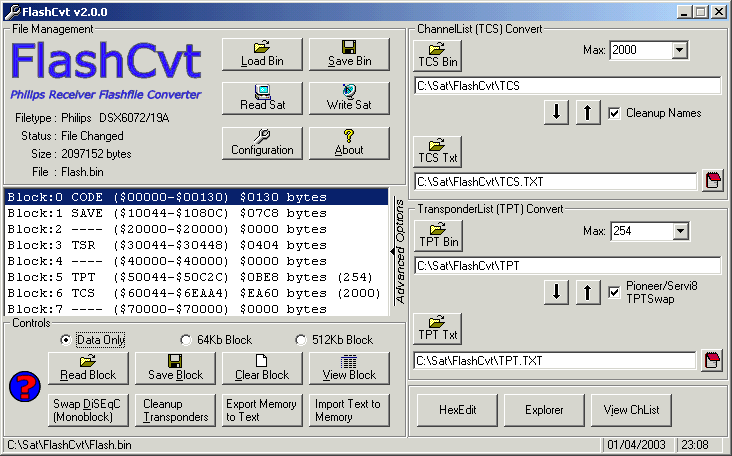Screen dimensions: 732x456
Task: Click the TPT Txt folder button
Action: click(437, 329)
